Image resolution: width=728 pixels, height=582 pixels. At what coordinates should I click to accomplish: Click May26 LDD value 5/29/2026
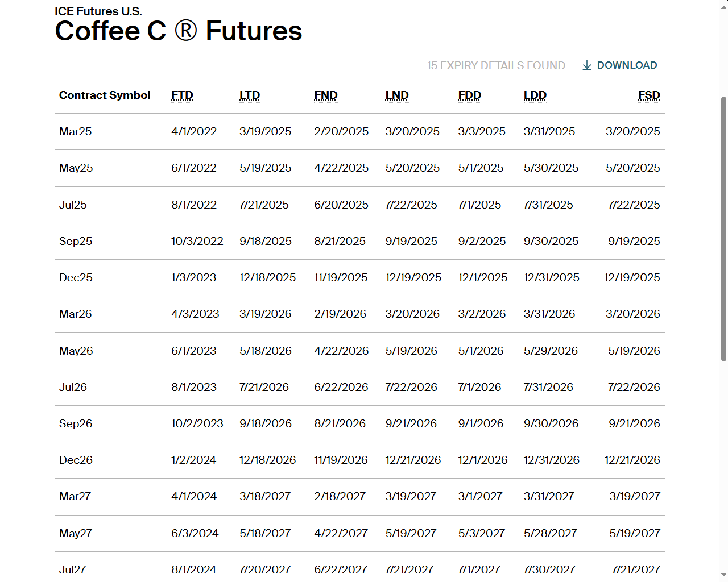coord(551,351)
